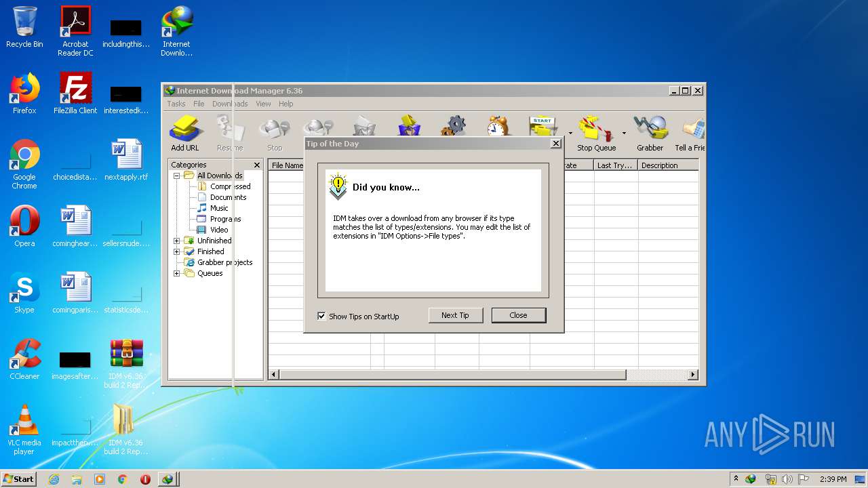The width and height of the screenshot is (868, 488).
Task: Click the File Name column header
Action: (287, 165)
